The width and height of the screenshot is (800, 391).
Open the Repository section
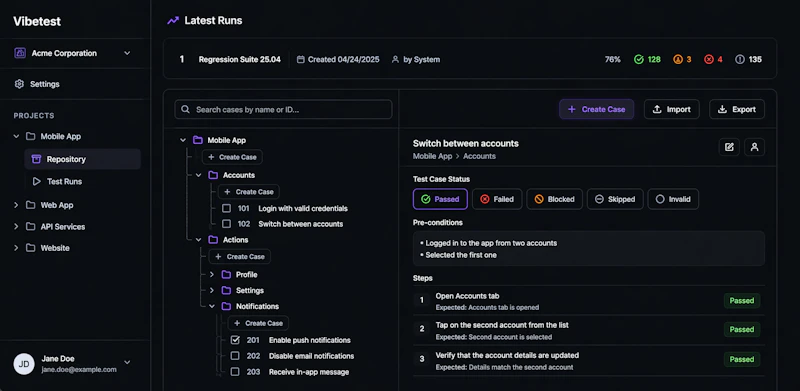(x=83, y=159)
